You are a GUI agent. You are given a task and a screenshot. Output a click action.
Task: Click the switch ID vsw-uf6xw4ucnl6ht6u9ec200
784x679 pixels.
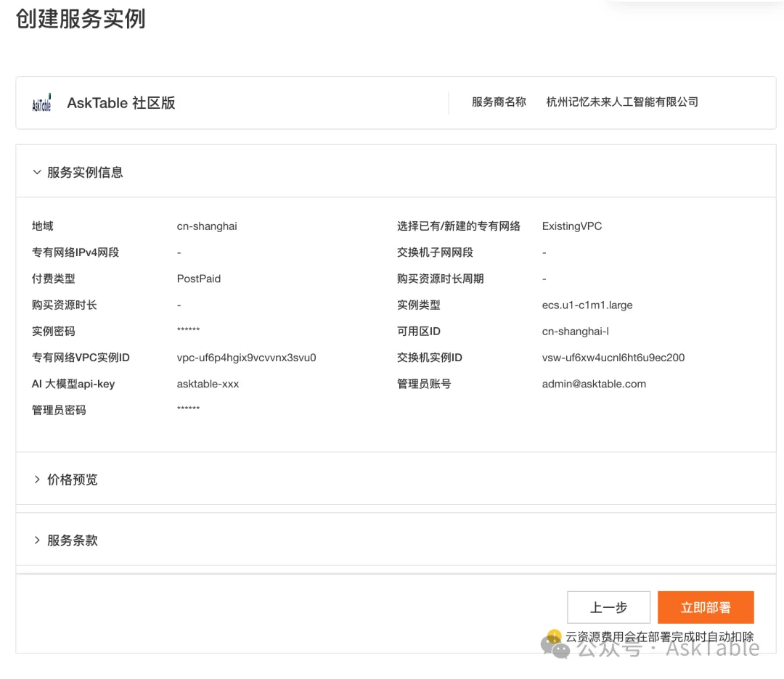click(x=613, y=358)
